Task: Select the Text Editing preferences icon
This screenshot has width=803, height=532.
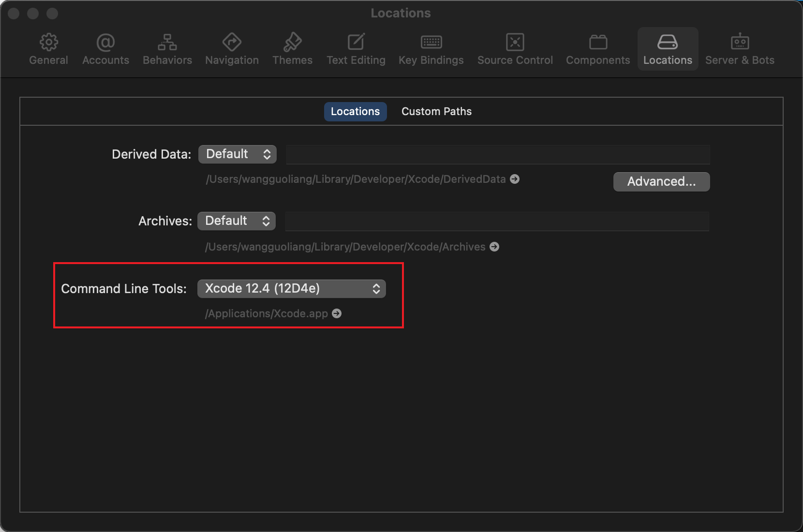Action: tap(356, 48)
